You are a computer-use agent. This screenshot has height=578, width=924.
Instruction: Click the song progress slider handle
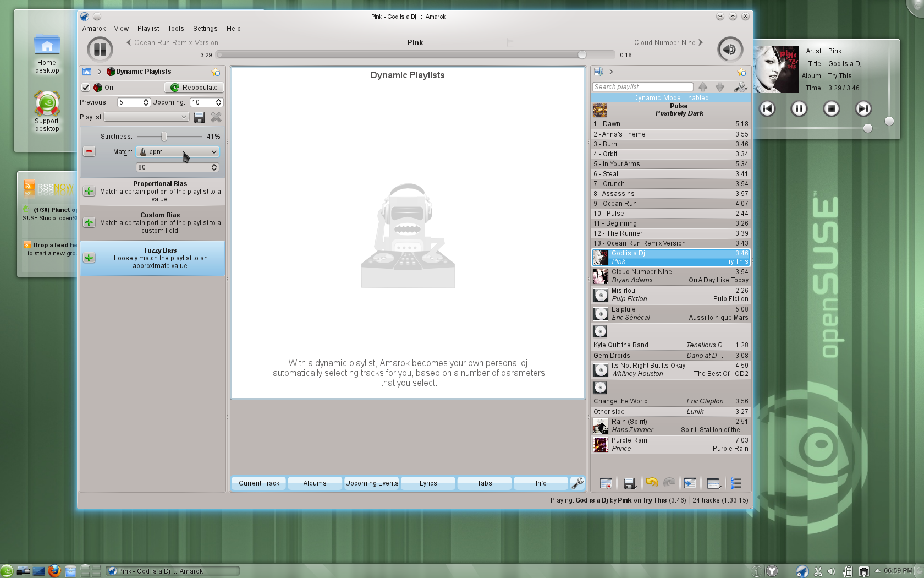point(582,54)
